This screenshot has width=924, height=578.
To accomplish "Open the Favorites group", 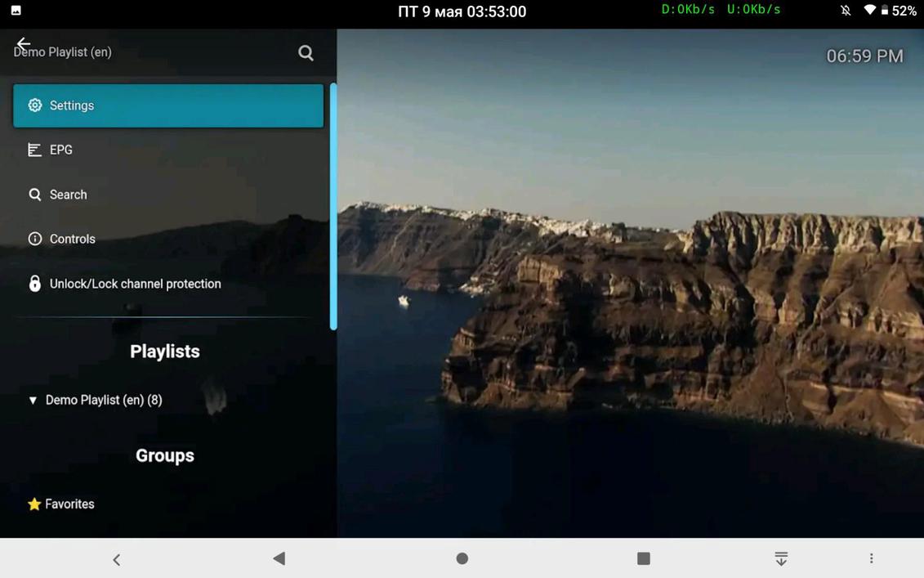I will [x=69, y=504].
